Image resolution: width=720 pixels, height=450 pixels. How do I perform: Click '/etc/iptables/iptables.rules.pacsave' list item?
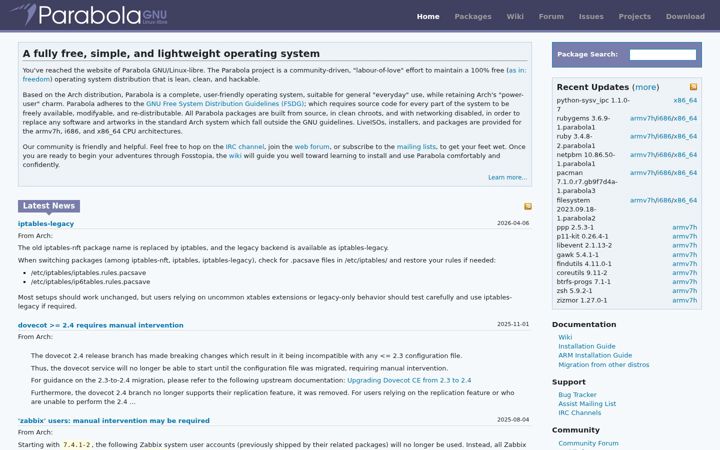pos(88,273)
